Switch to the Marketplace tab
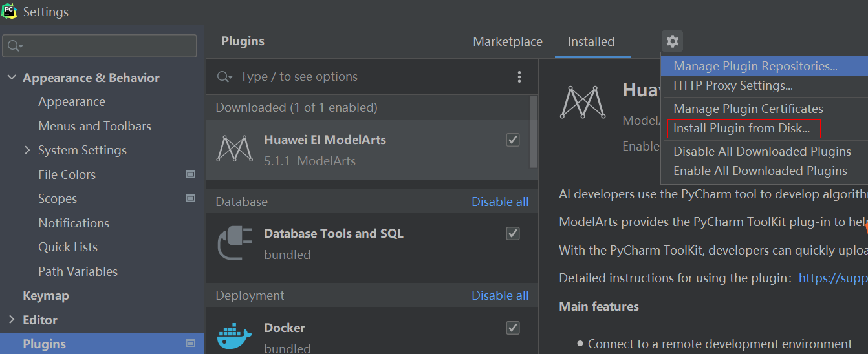The height and width of the screenshot is (354, 868). 508,42
